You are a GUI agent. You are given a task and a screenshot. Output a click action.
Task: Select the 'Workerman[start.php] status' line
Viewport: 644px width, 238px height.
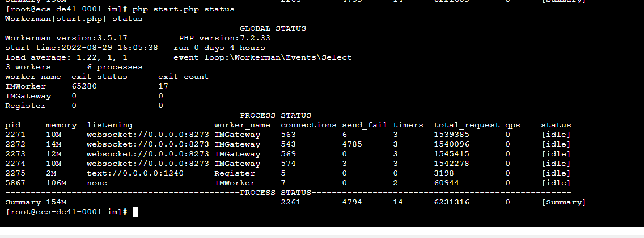[74, 19]
